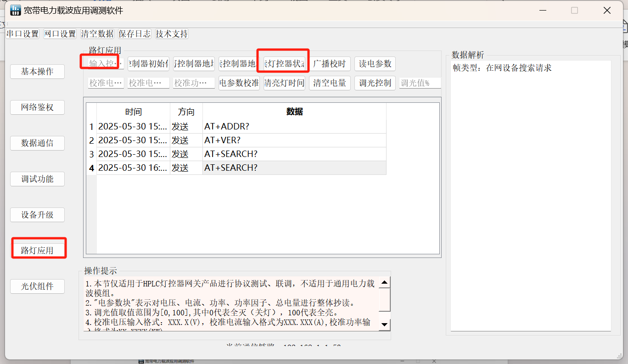The image size is (628, 364).
Task: Select table row 4 with AT+SEARCH? command
Action: coord(230,168)
